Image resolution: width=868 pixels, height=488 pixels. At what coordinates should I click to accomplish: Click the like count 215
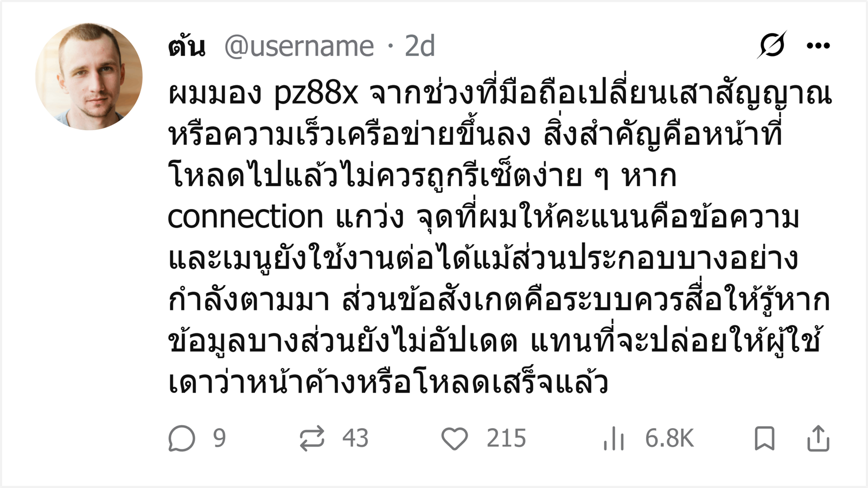coord(506,438)
